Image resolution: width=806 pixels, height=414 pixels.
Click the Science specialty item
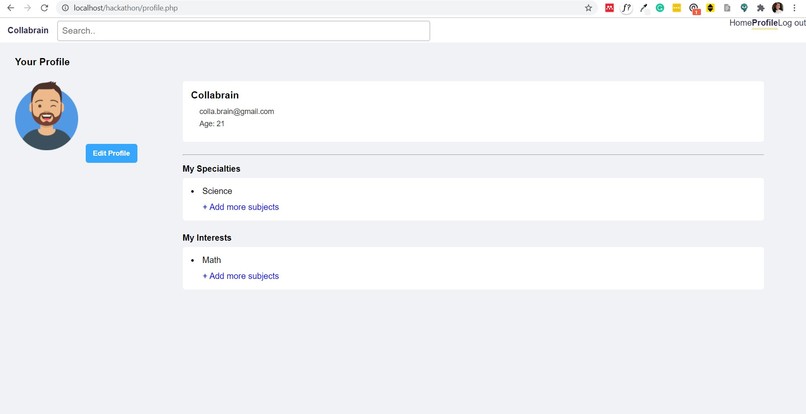tap(217, 191)
